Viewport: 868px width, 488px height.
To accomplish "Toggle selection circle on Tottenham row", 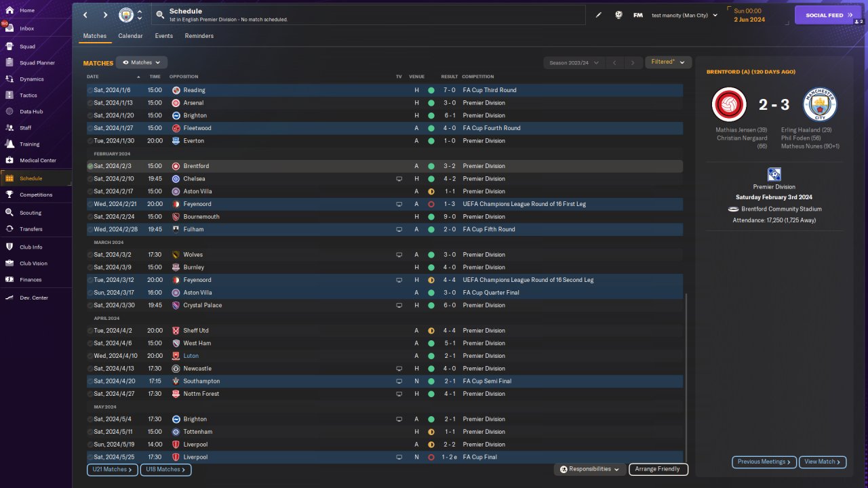I will click(x=90, y=432).
